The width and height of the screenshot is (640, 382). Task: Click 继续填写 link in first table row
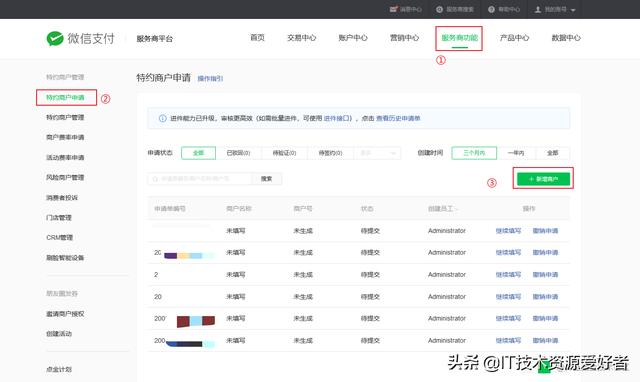pos(508,231)
